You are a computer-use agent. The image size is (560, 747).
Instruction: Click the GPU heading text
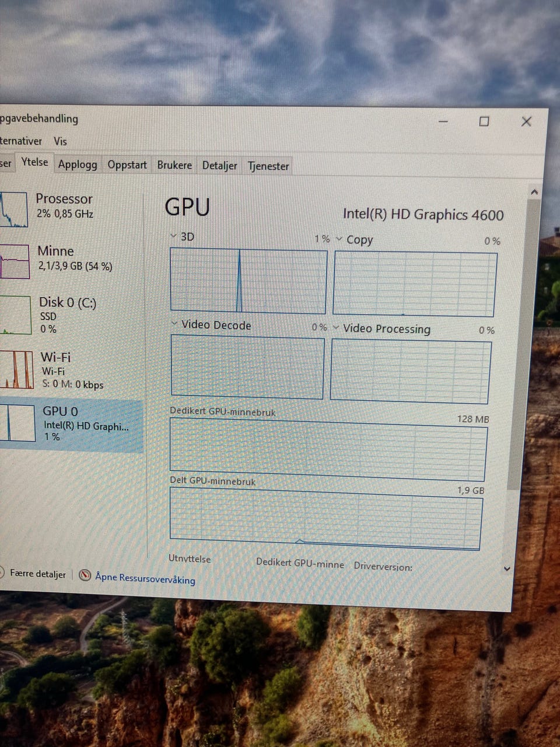pos(187,207)
